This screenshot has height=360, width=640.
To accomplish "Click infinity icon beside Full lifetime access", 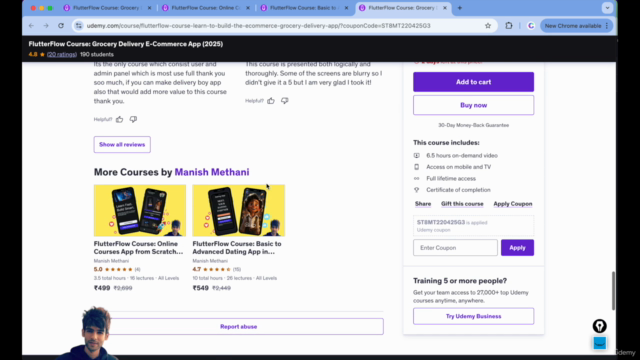I will tap(416, 178).
